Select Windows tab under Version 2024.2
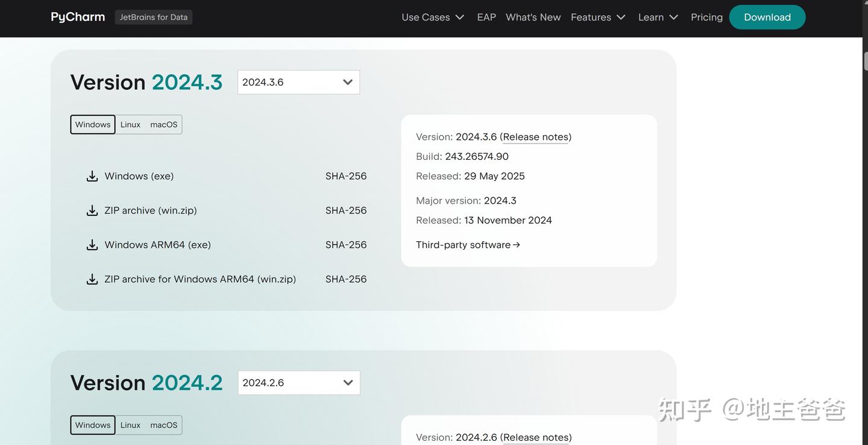This screenshot has width=868, height=445. tap(93, 425)
